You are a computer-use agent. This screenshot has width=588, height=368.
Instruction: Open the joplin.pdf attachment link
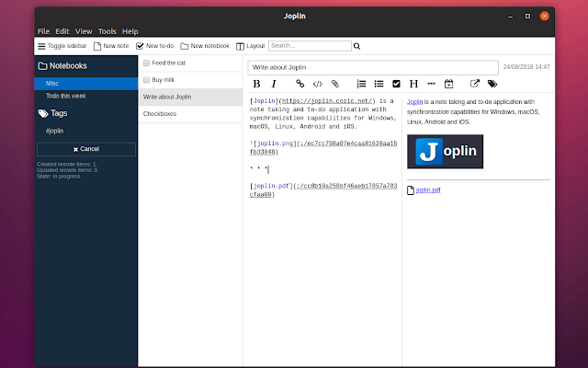(x=428, y=190)
